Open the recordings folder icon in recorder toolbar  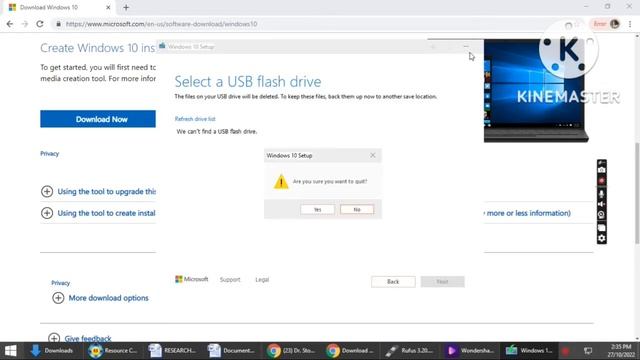point(602,228)
